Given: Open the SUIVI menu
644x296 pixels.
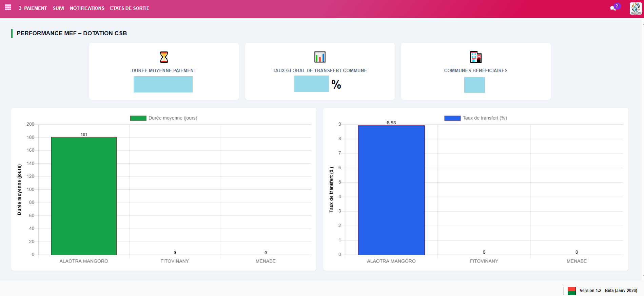Looking at the screenshot, I should [x=58, y=8].
